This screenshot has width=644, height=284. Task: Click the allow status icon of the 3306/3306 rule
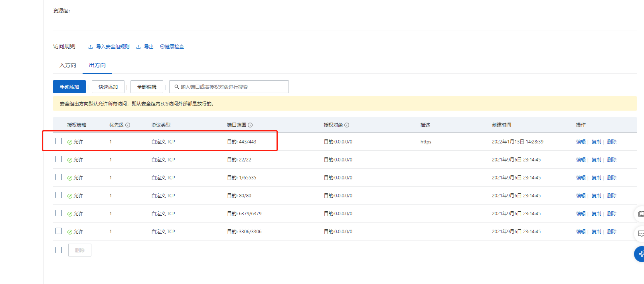pyautogui.click(x=70, y=232)
